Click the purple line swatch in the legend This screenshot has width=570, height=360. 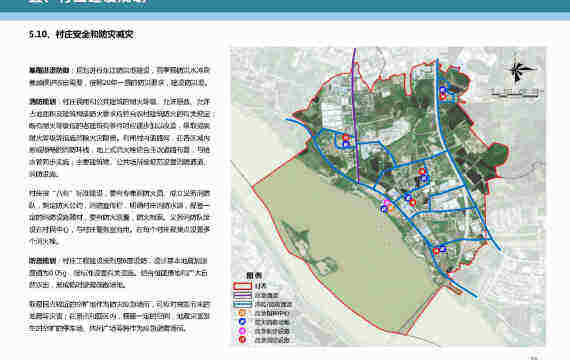[242, 295]
